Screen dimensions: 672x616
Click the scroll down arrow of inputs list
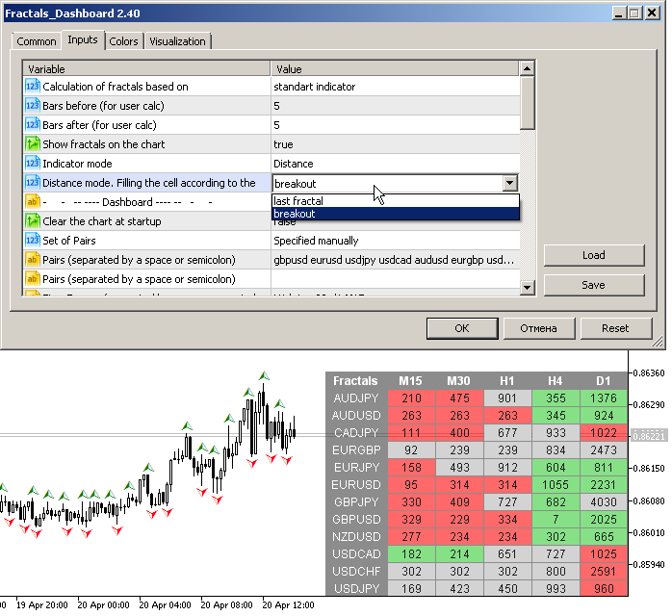(528, 288)
